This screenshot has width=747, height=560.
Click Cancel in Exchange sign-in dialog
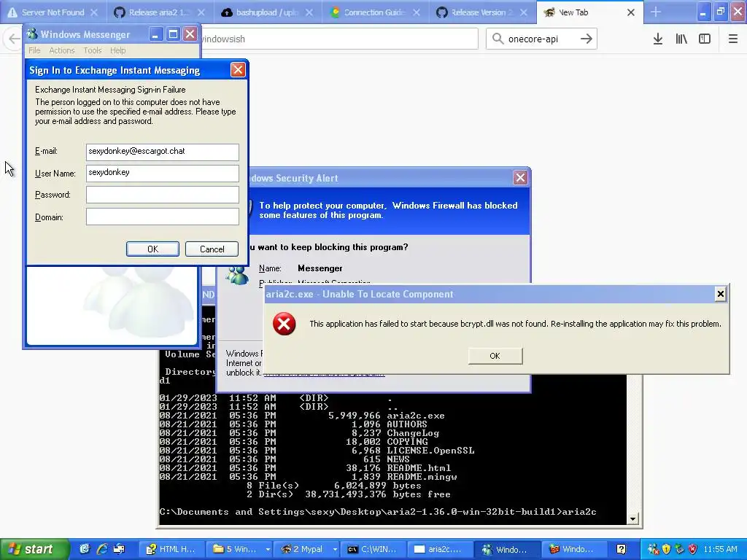(212, 249)
